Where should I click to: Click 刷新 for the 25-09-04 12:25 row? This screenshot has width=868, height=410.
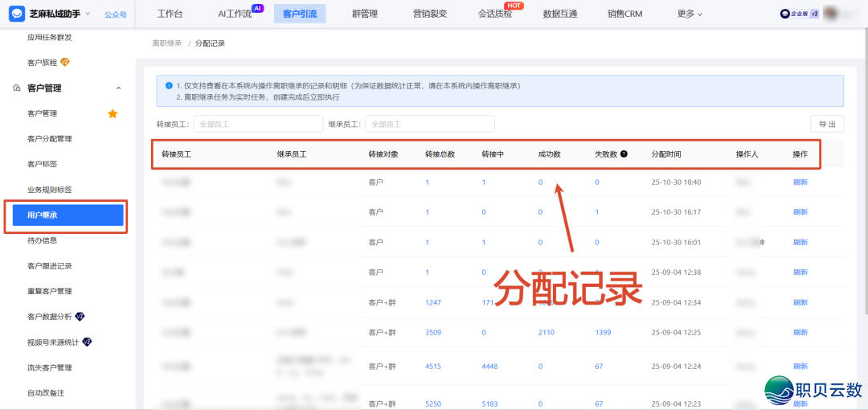pyautogui.click(x=800, y=333)
